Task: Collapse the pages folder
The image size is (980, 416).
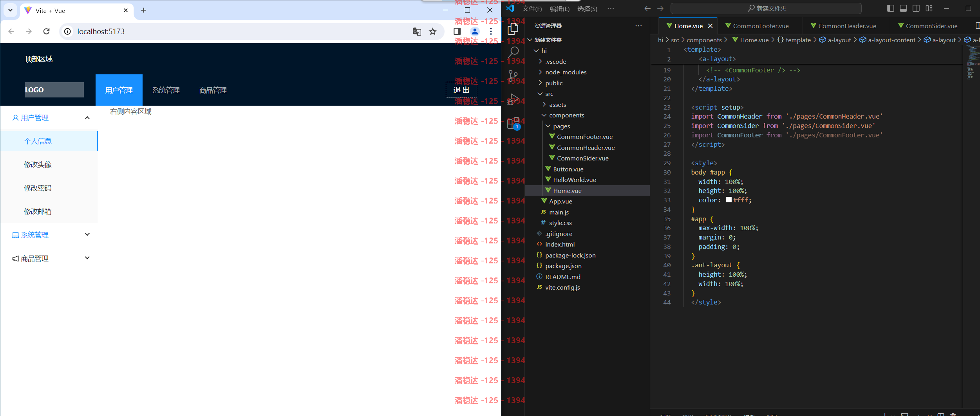Action: pyautogui.click(x=587, y=126)
